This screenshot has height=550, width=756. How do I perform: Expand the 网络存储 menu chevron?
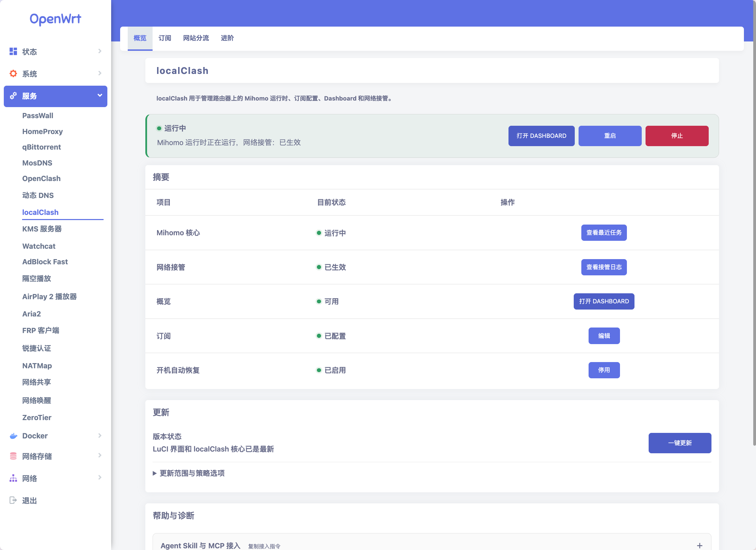(100, 455)
